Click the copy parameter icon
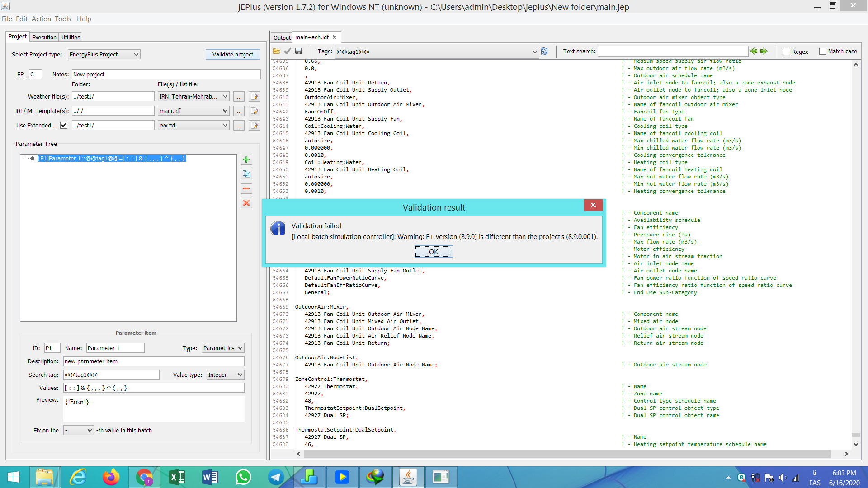 tap(246, 174)
